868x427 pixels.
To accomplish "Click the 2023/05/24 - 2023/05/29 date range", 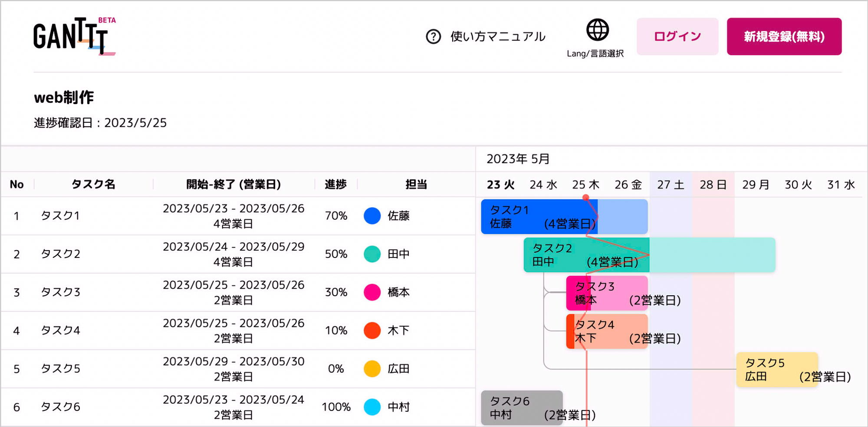I will tap(233, 247).
